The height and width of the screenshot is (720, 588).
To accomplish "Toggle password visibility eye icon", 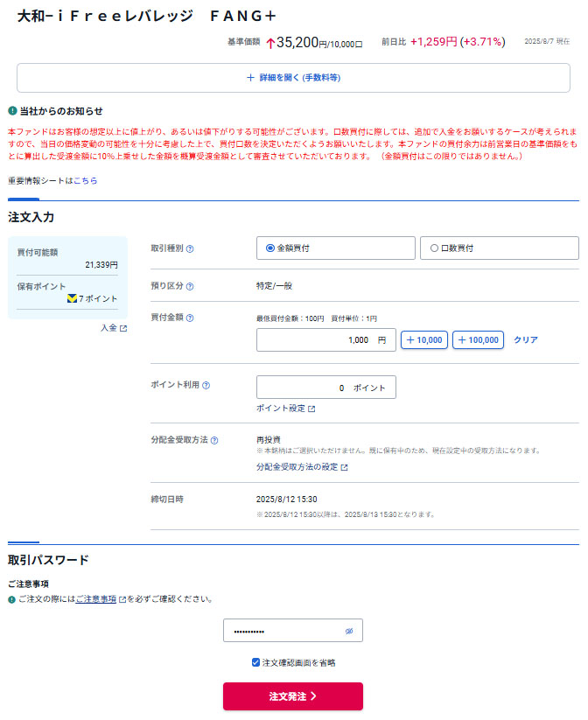I will tap(348, 631).
